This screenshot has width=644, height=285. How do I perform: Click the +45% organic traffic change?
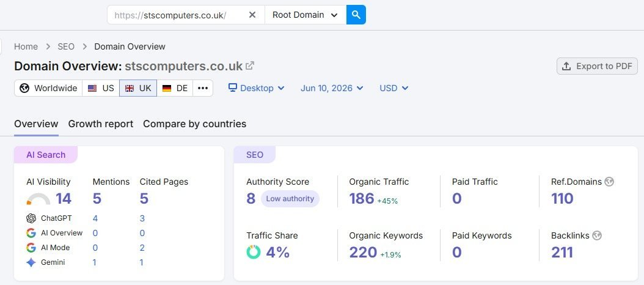coord(387,201)
